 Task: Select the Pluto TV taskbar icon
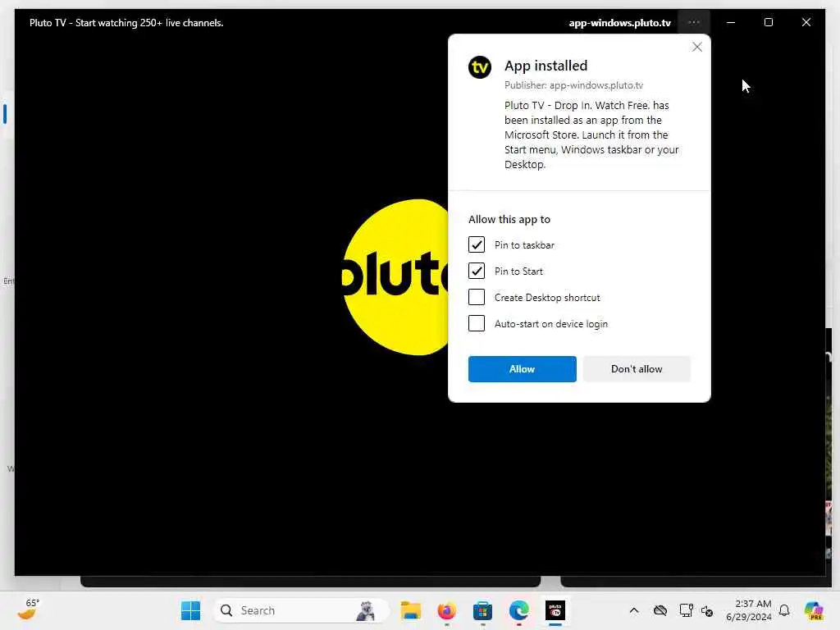point(555,610)
